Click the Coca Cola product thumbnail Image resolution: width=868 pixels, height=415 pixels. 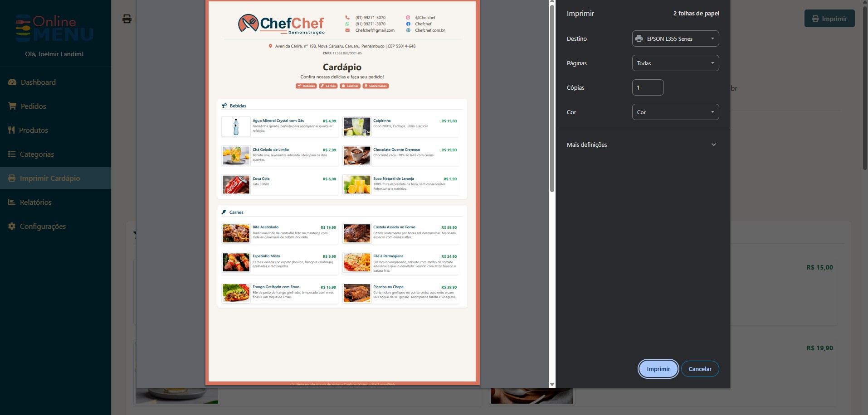[236, 184]
